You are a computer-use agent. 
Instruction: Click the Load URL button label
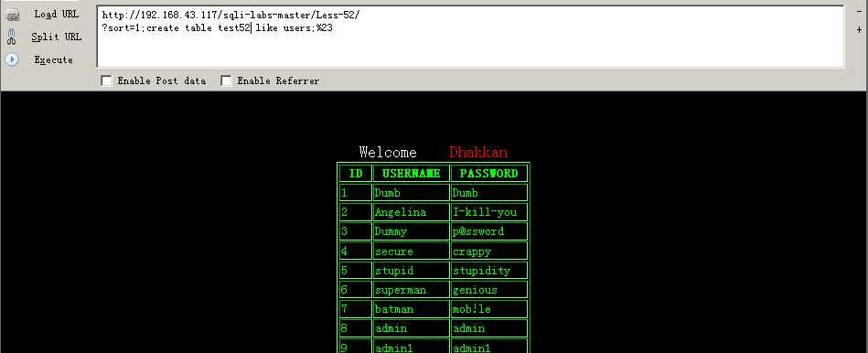57,15
